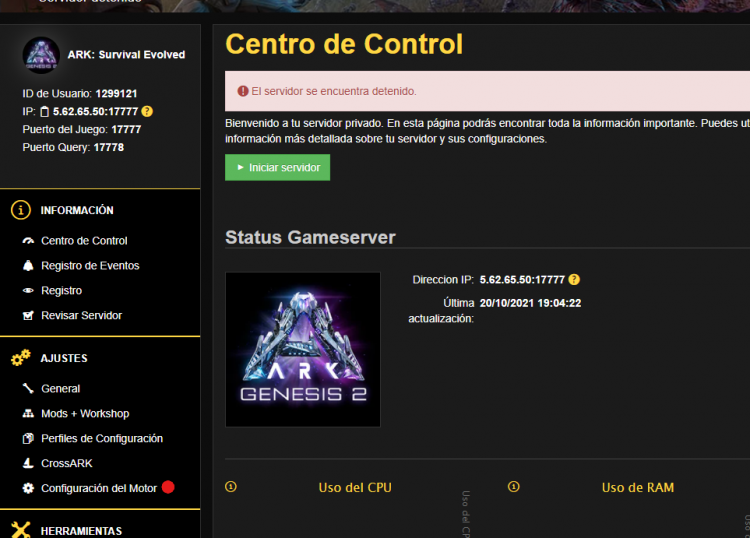Click the warning icon in the server stopped alert
The image size is (750, 538).
[242, 91]
